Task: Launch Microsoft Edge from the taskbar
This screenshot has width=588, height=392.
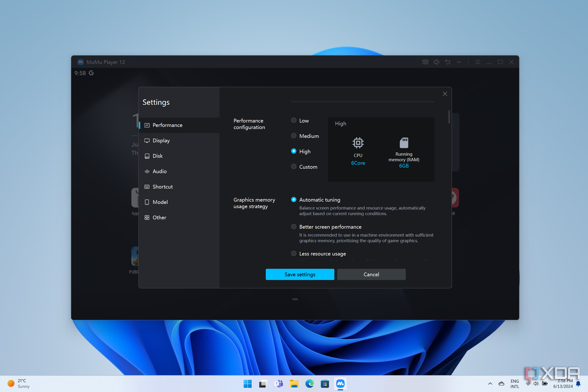Action: (x=309, y=384)
